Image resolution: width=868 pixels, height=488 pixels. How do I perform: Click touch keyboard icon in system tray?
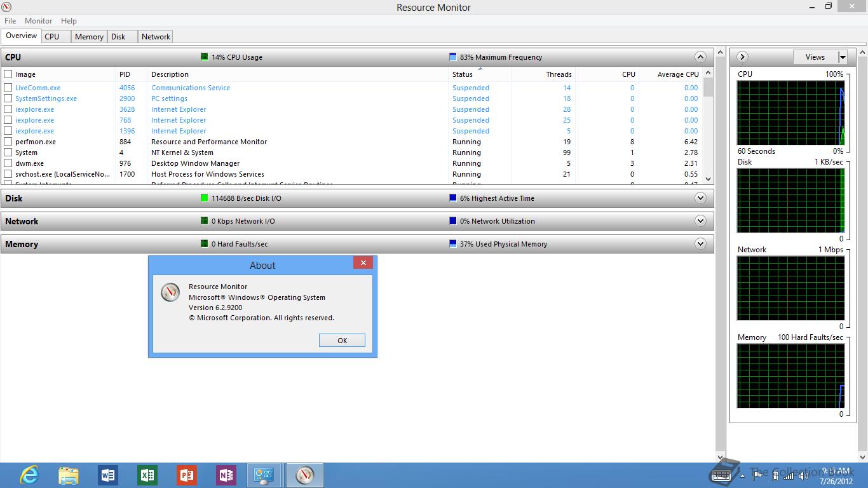tap(720, 475)
